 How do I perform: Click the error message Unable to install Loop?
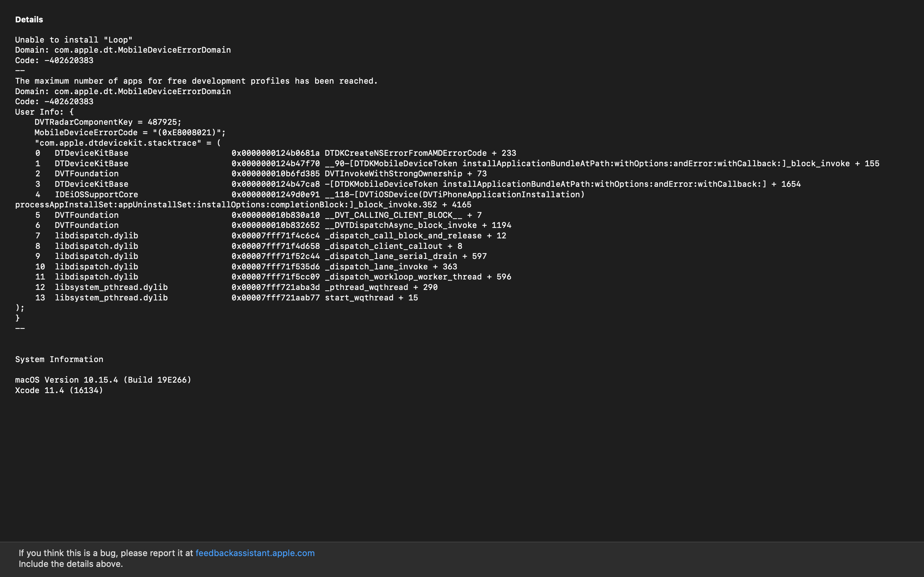tap(73, 39)
